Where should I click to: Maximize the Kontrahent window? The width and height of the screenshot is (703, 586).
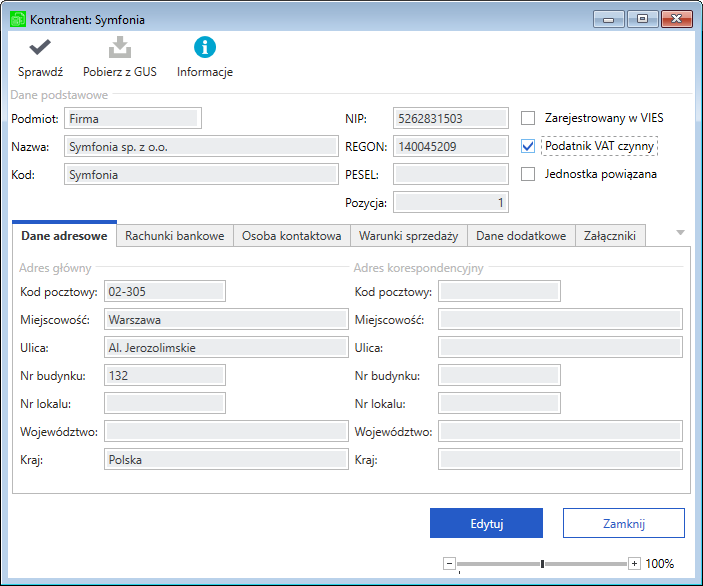[x=641, y=18]
